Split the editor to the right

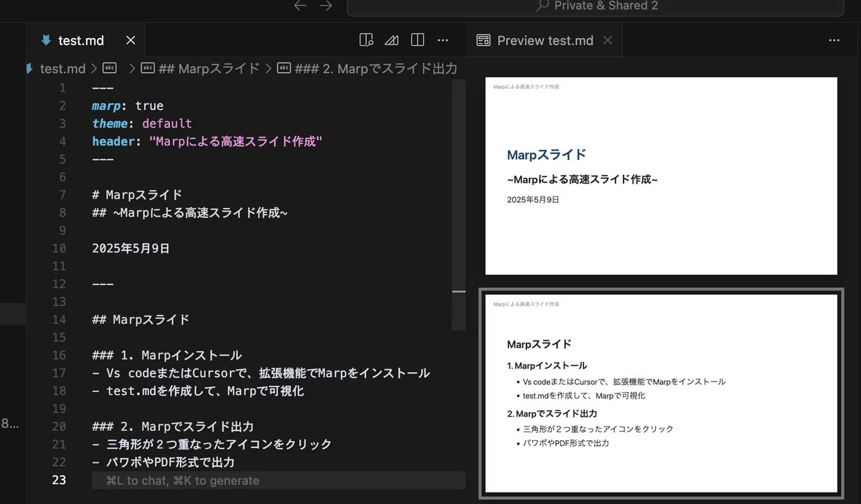pos(418,40)
